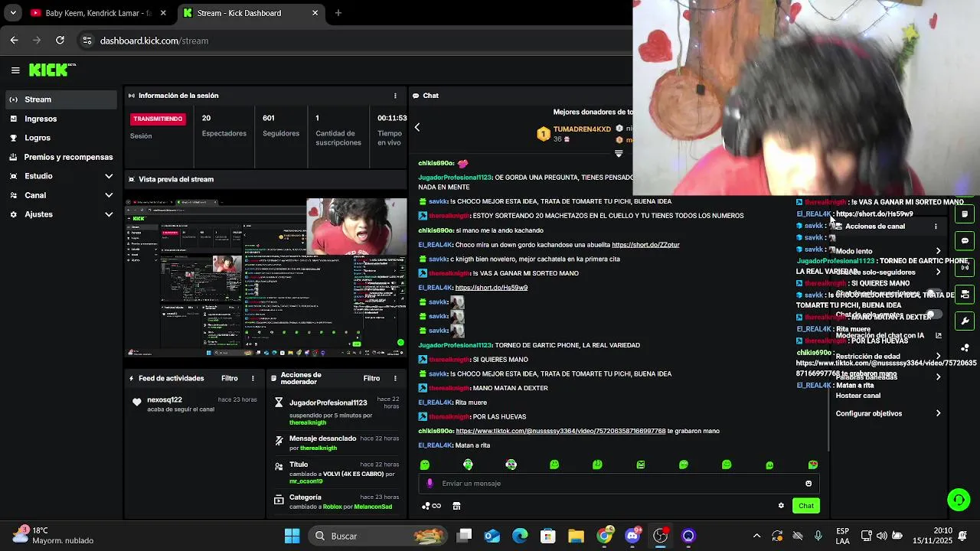
Task: Click the TRANSMITIENDO live badge
Action: coord(158,119)
